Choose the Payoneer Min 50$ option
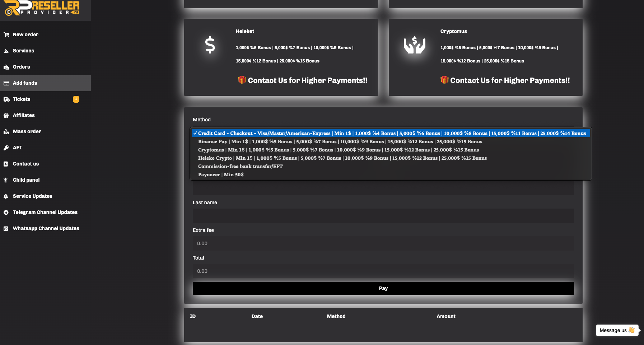 click(220, 175)
